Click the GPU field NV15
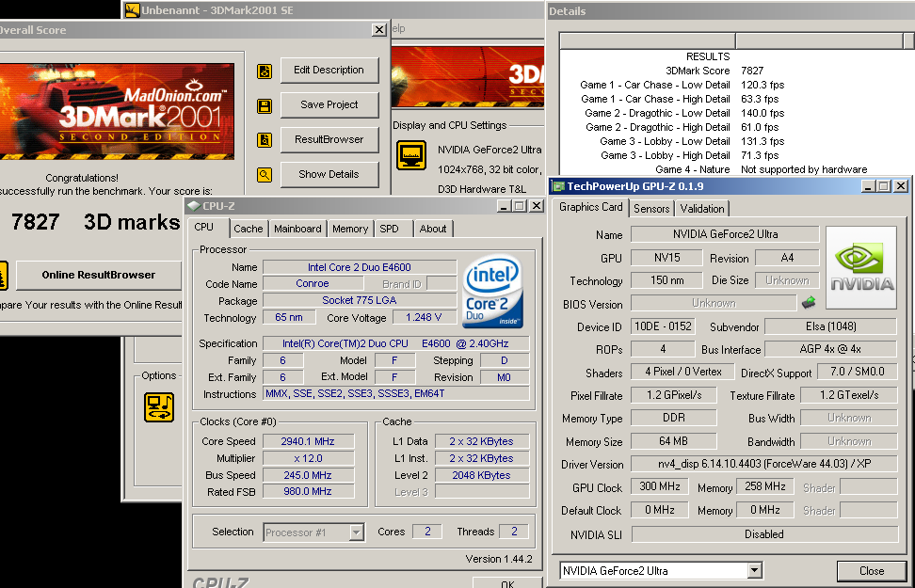Viewport: 915px width, 588px height. (667, 257)
